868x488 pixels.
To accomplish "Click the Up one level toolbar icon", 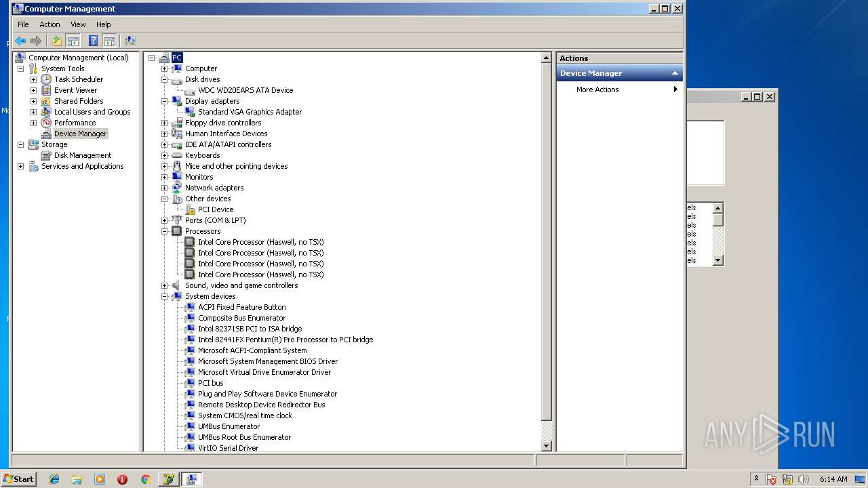I will pyautogui.click(x=57, y=41).
